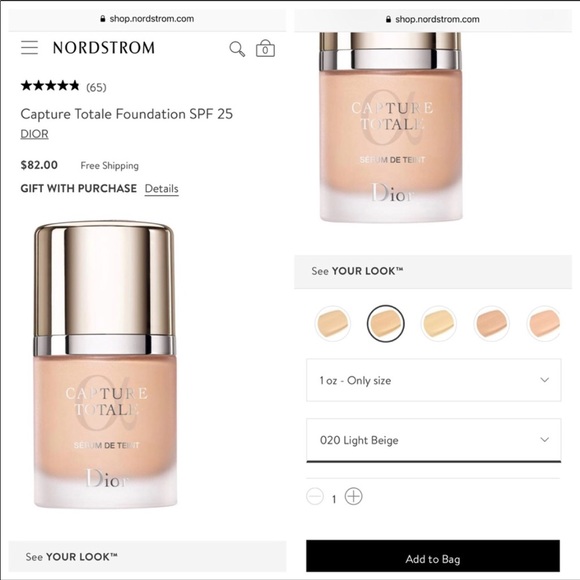
Task: Click the search magnifier icon
Action: click(x=237, y=49)
